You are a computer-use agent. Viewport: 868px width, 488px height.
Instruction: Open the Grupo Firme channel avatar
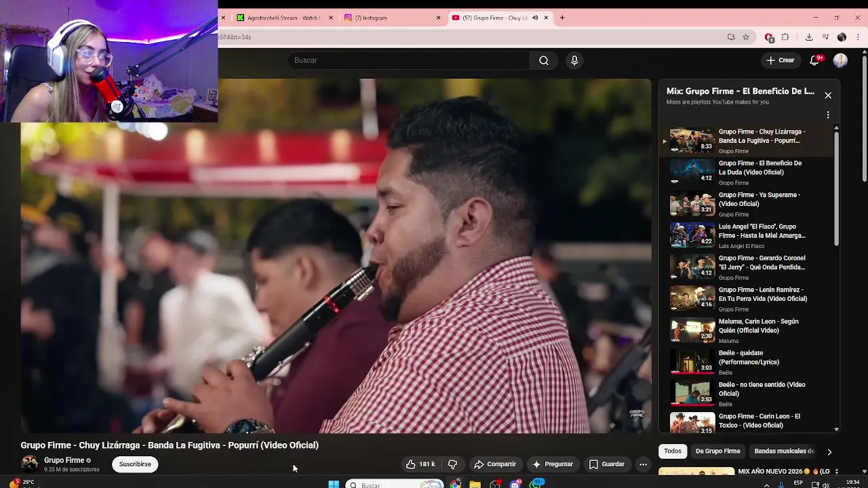[x=29, y=464]
